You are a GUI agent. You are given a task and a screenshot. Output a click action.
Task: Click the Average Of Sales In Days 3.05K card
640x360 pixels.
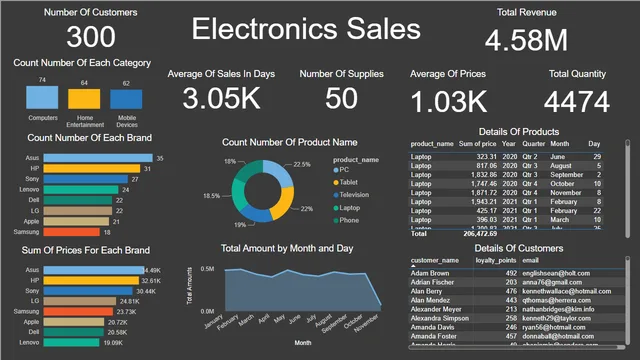(221, 90)
